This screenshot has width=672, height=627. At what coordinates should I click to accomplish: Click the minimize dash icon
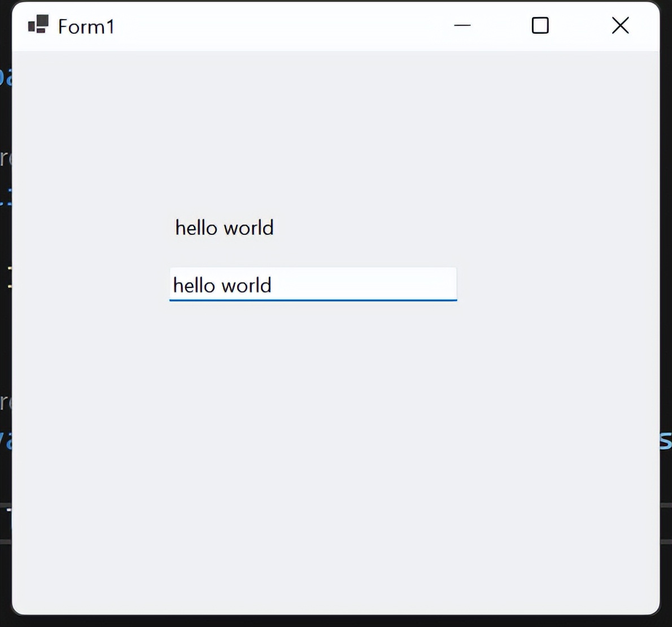tap(462, 25)
